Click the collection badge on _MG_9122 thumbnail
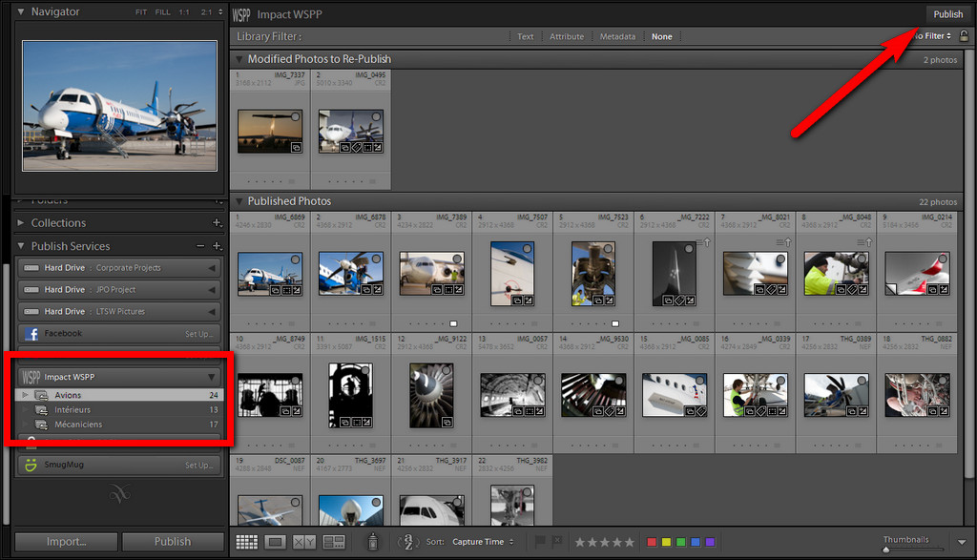This screenshot has height=560, width=977. [x=447, y=423]
